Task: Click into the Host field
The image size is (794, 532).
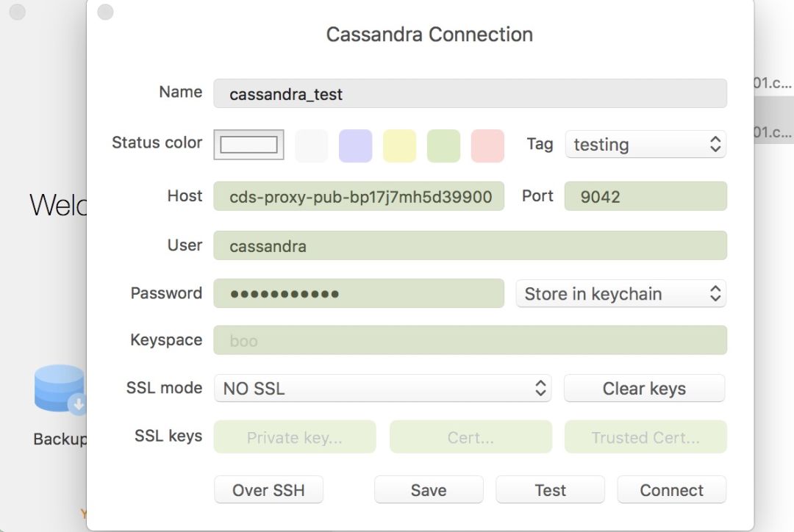Action: click(359, 197)
